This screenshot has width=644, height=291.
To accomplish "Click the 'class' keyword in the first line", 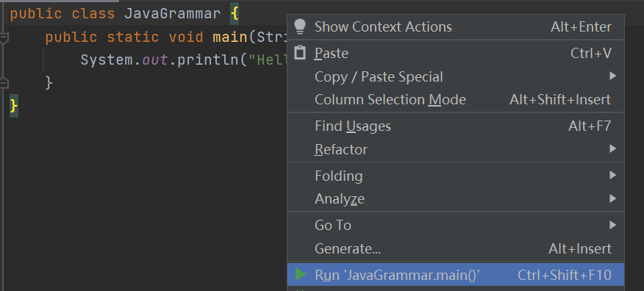I will 93,14.
